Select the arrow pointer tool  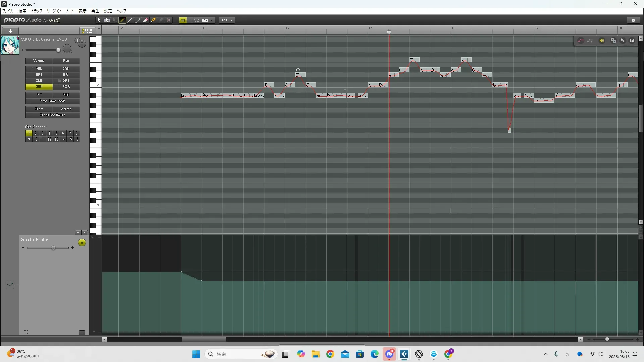pyautogui.click(x=99, y=20)
